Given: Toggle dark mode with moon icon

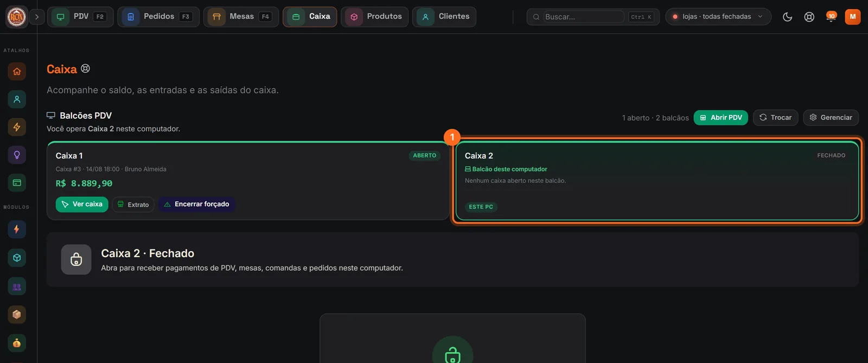Looking at the screenshot, I should [x=787, y=17].
